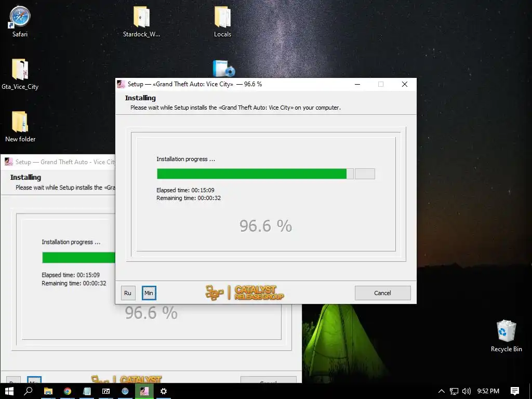Open the 7-Zip taskbar icon
The image size is (532, 399).
click(x=106, y=391)
